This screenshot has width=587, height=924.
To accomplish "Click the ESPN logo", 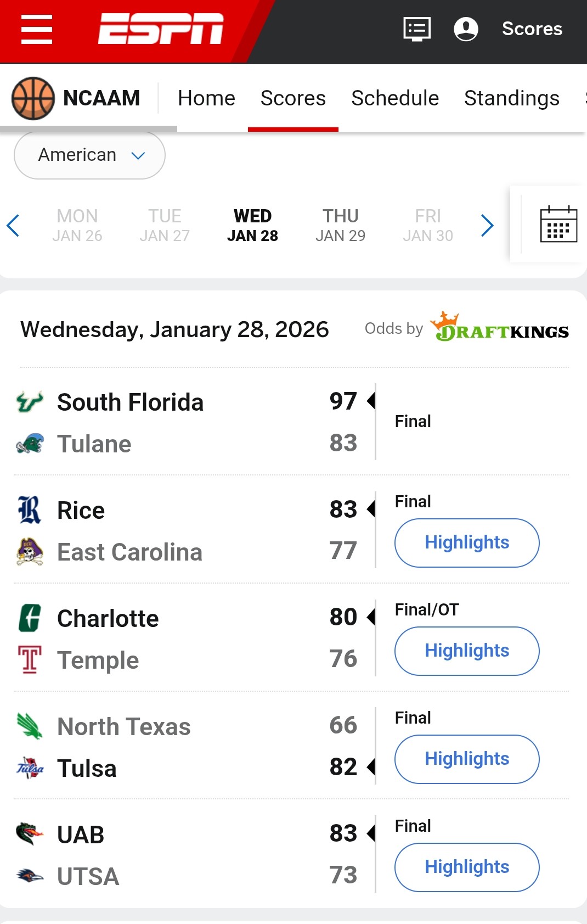I will [x=161, y=29].
